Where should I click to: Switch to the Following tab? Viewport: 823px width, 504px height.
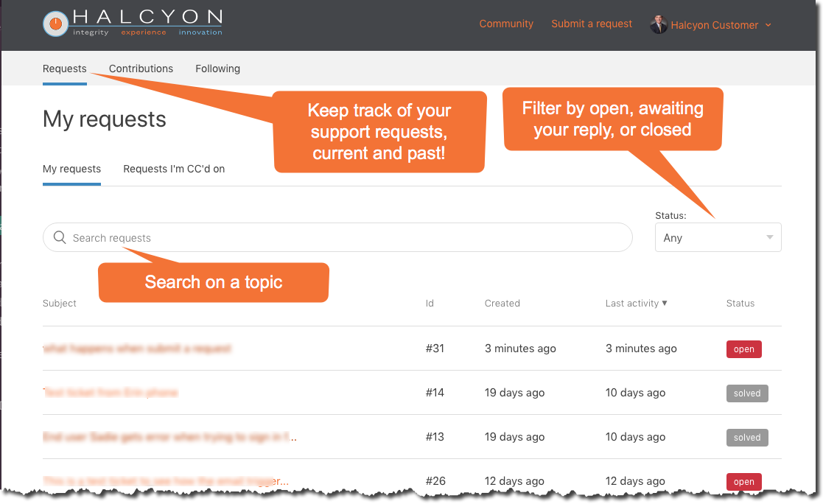[x=217, y=69]
